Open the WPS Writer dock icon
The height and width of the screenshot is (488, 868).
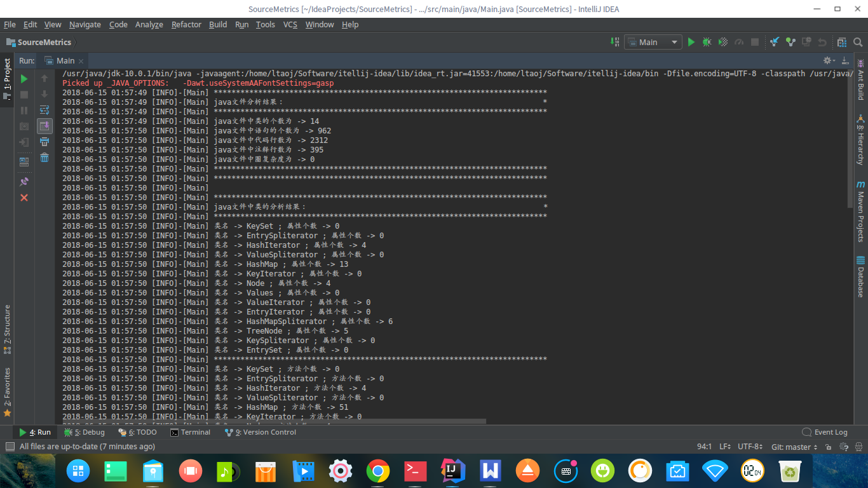(x=491, y=471)
